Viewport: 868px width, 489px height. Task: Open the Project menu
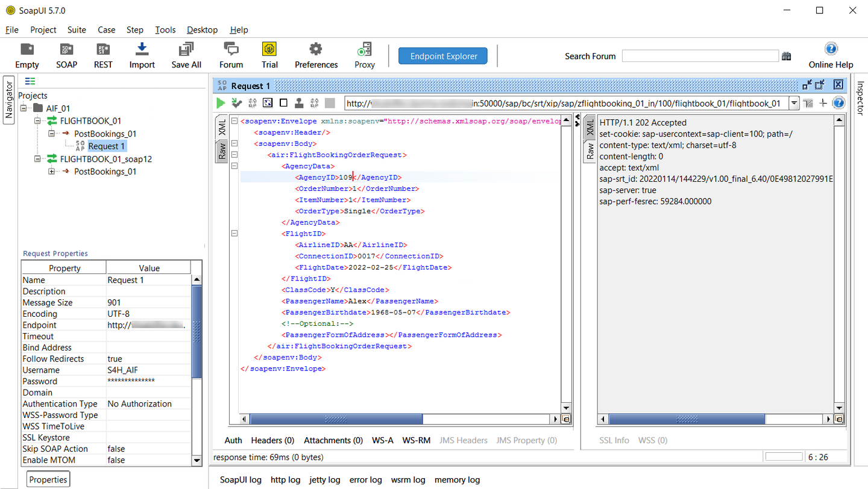(43, 30)
